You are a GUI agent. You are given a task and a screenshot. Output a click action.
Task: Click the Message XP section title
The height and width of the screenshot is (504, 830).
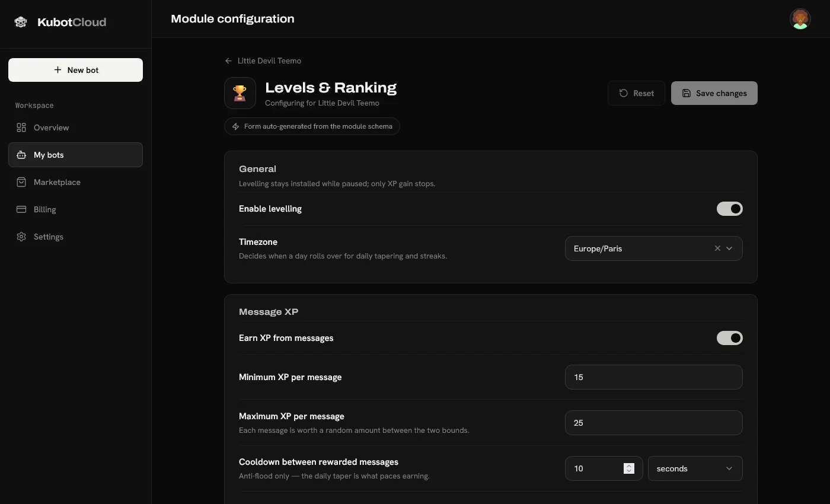[x=269, y=312]
